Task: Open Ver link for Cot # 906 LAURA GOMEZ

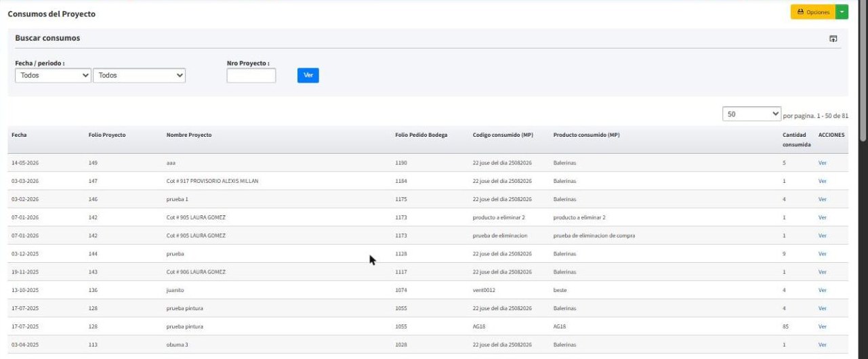Action: (823, 272)
